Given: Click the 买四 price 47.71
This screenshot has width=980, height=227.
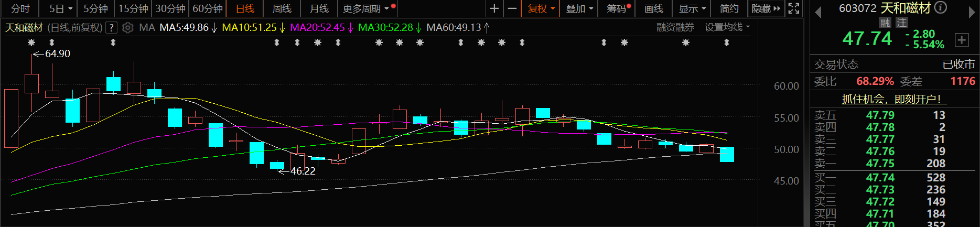Looking at the screenshot, I should 880,214.
